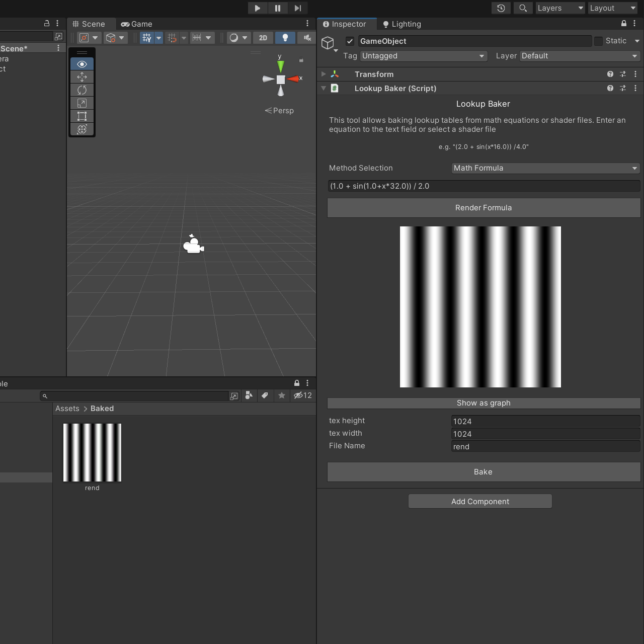644x644 pixels.
Task: Toggle 2D view mode in Scene
Action: pyautogui.click(x=263, y=38)
